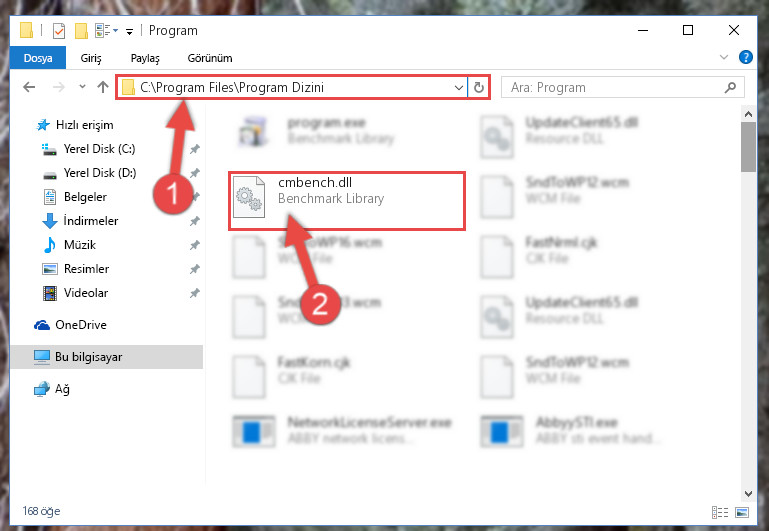769x531 pixels.
Task: Open Explorer help with the question mark
Action: point(745,57)
